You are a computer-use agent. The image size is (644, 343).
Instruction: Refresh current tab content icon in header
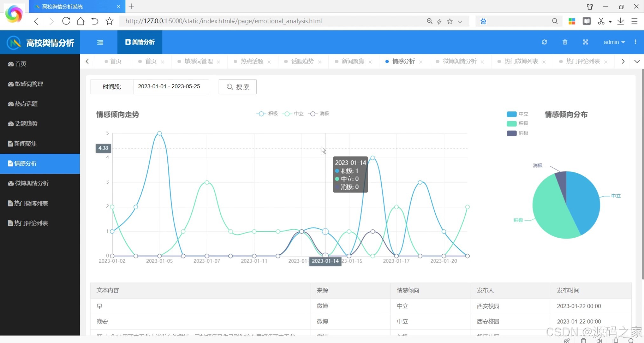[x=544, y=42]
